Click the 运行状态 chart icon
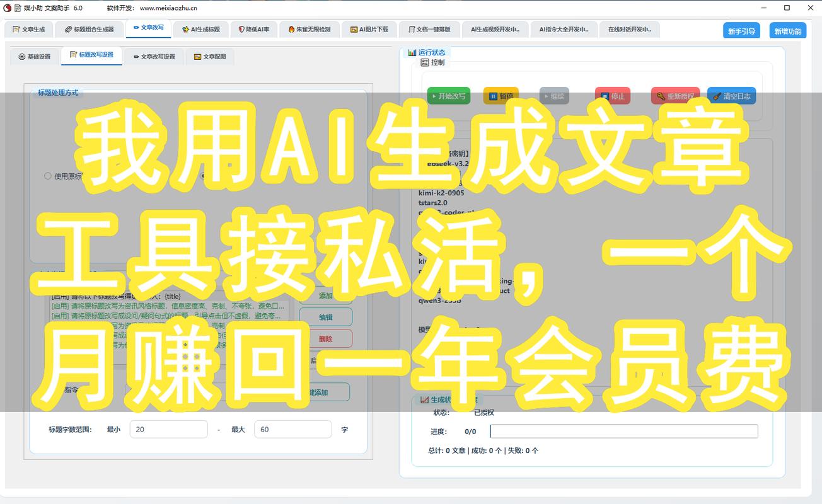This screenshot has height=504, width=822. tap(412, 52)
